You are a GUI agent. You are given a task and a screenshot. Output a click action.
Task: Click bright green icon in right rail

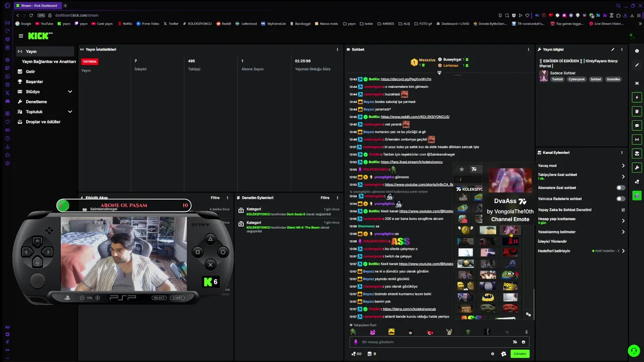tap(637, 195)
